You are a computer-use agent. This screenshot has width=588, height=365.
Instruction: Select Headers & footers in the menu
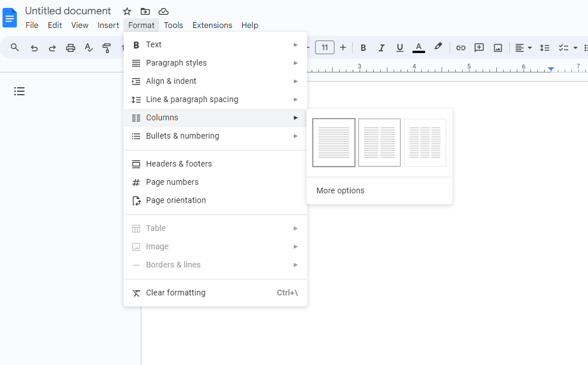tap(178, 164)
